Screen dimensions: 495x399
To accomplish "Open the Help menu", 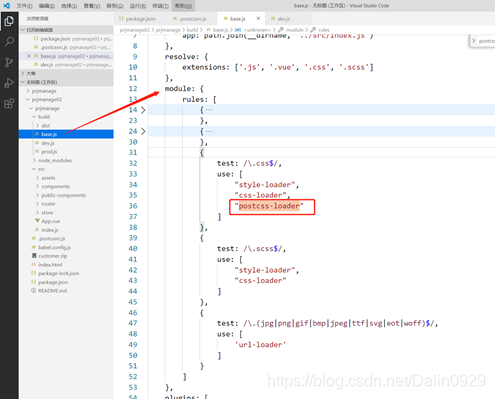I will pyautogui.click(x=183, y=6).
